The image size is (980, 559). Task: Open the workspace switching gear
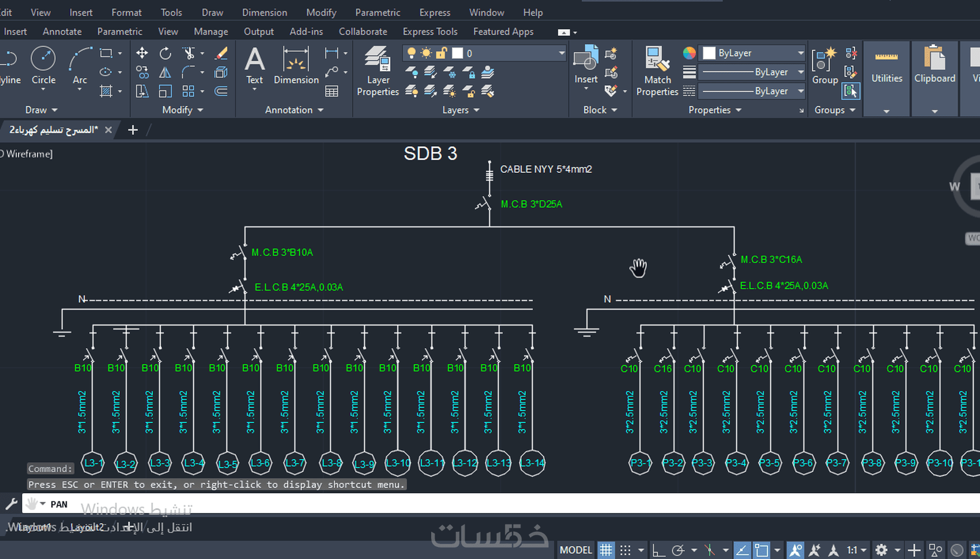pos(881,550)
